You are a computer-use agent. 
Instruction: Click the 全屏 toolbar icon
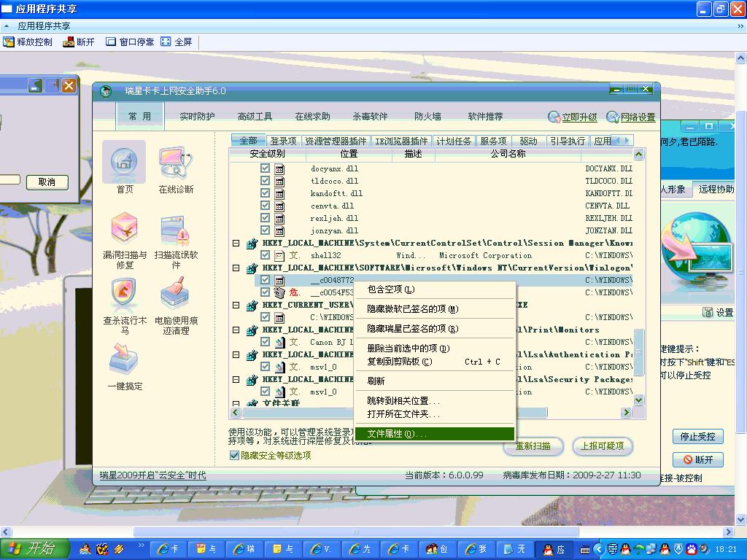click(x=166, y=42)
